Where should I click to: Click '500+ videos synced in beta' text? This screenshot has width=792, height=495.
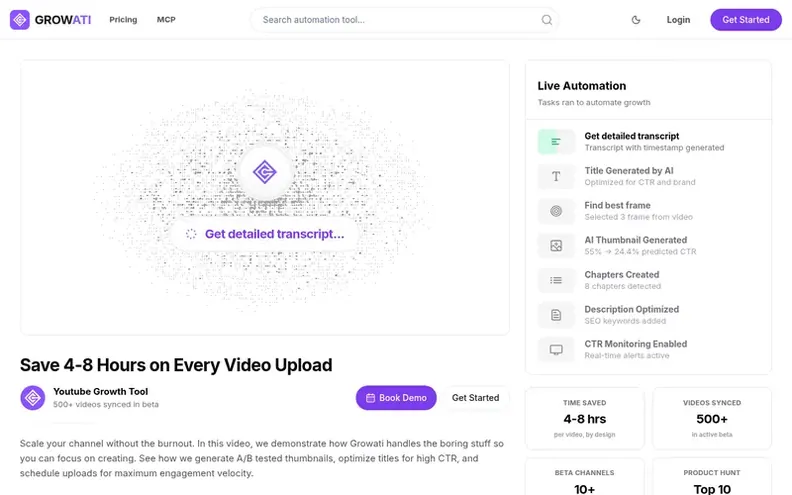pyautogui.click(x=106, y=404)
